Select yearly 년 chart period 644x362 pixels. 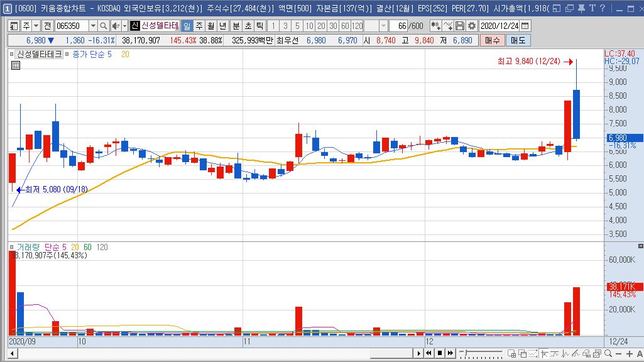coord(223,26)
